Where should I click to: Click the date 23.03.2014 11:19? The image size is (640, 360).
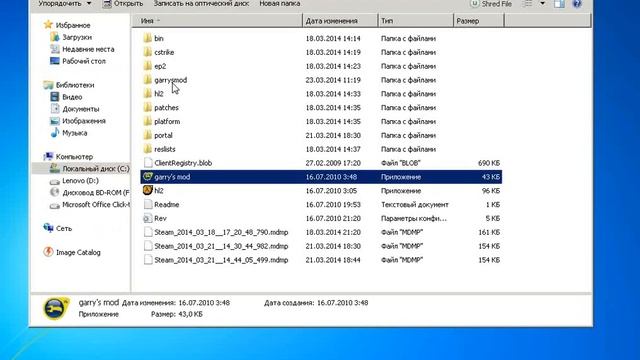point(333,80)
